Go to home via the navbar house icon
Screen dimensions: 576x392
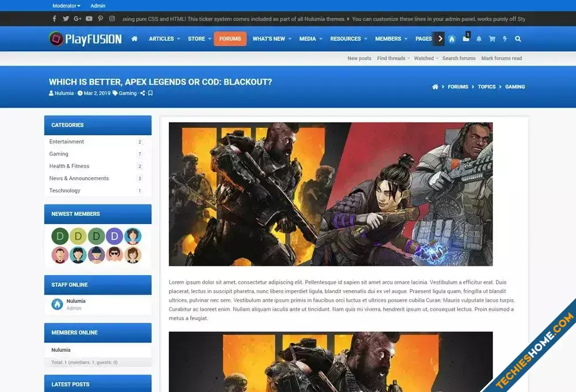134,39
